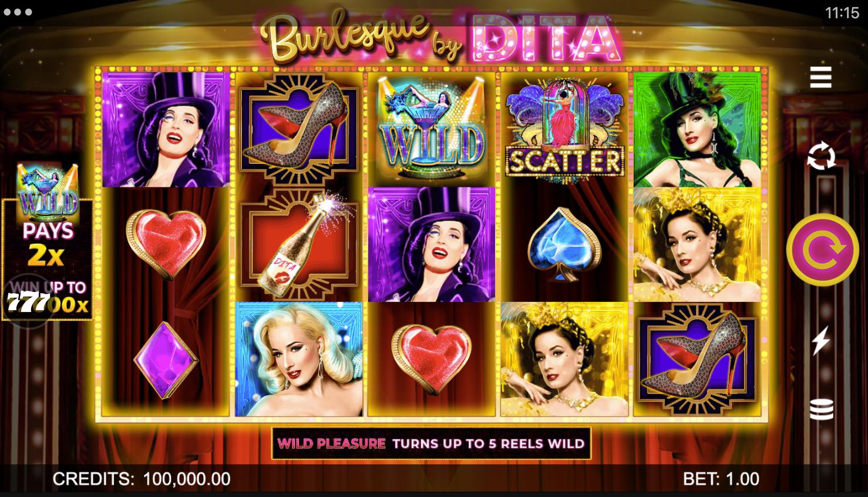868x497 pixels.
Task: Click the blonde woman portrait symbol
Action: 298,360
